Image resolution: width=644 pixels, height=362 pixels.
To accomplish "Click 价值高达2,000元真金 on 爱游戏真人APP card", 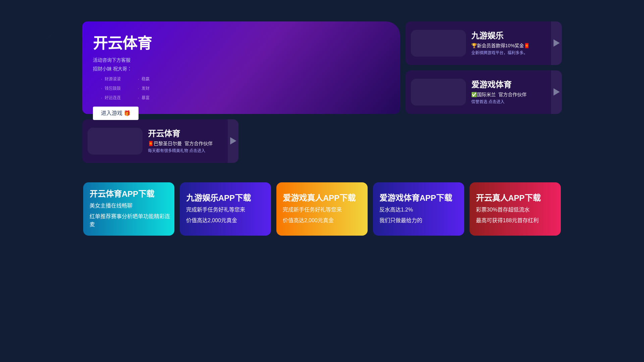I will pyautogui.click(x=308, y=220).
